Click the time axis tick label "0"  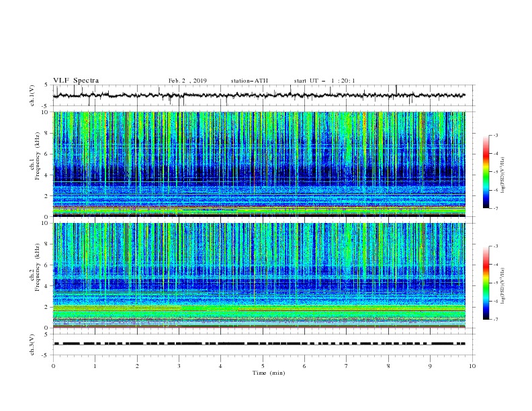pos(53,366)
